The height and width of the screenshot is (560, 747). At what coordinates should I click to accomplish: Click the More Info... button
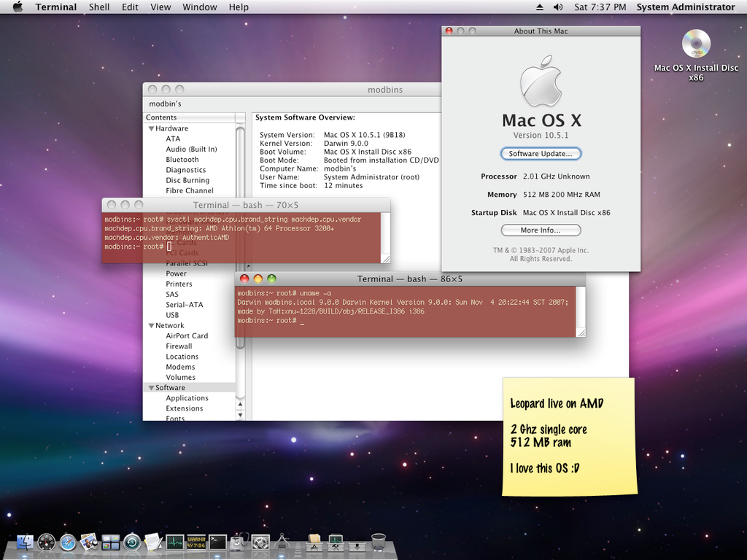click(x=541, y=230)
